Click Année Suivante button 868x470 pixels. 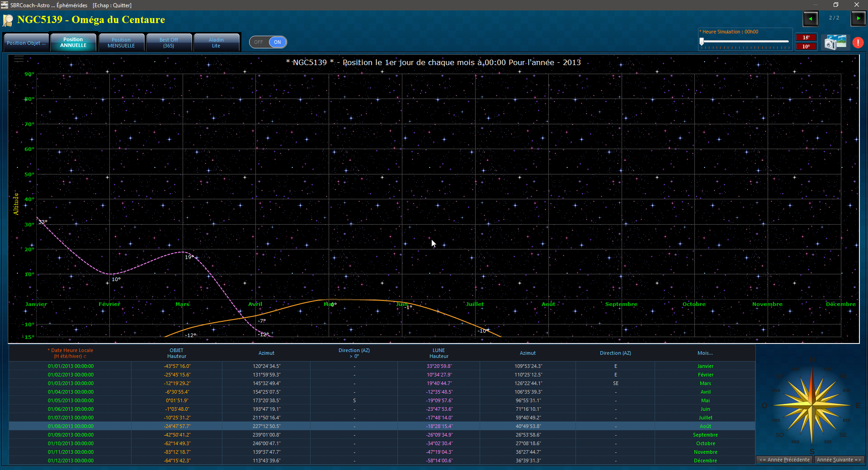(x=839, y=460)
